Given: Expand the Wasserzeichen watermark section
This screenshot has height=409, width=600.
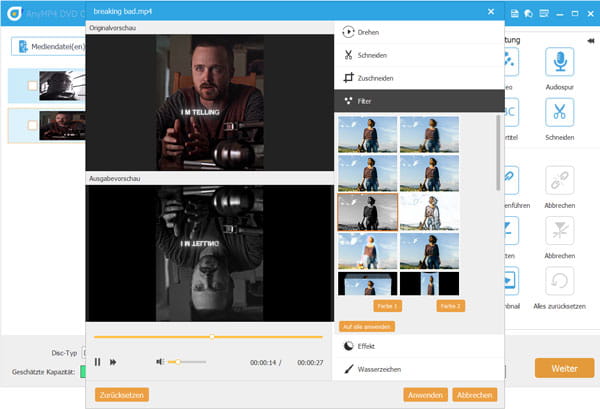Looking at the screenshot, I should click(419, 369).
